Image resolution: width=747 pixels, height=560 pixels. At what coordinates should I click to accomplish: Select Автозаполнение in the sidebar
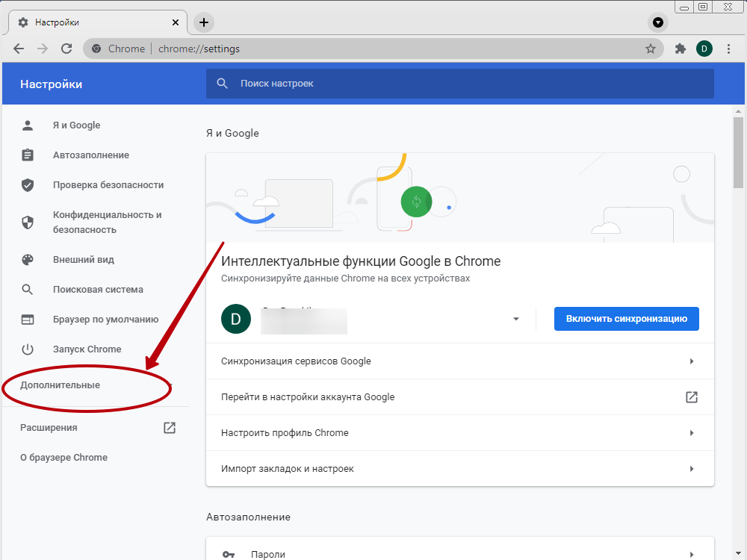[x=90, y=155]
